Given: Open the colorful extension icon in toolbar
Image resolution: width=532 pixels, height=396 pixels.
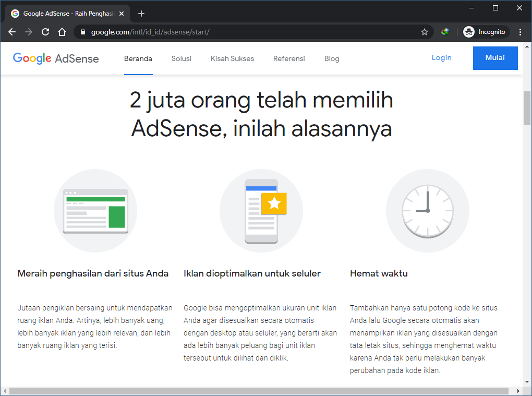Looking at the screenshot, I should (x=445, y=32).
